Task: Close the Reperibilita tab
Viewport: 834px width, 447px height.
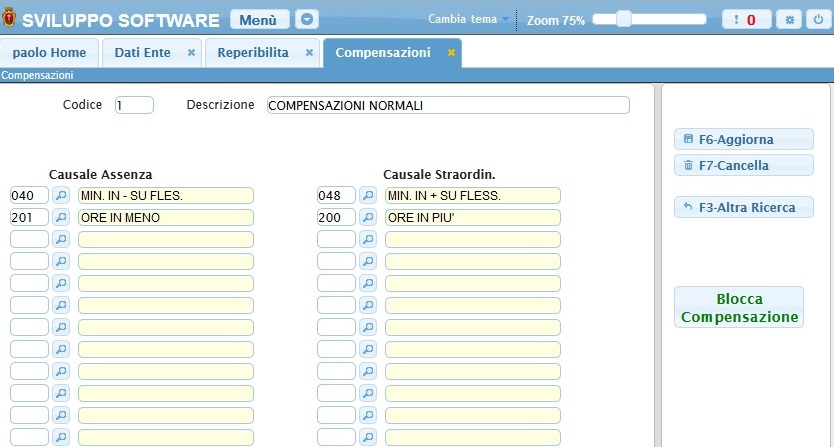Action: [x=309, y=53]
